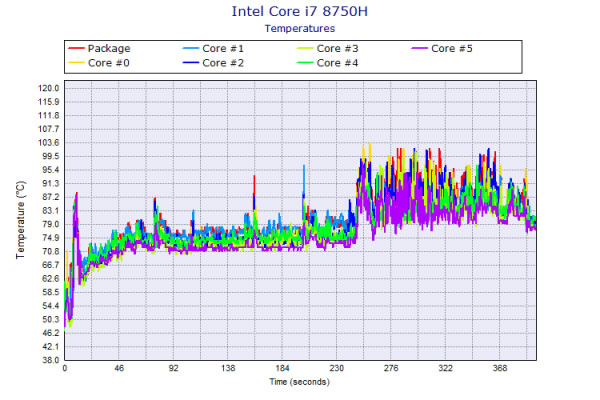Select the Core #5 legend entry
The height and width of the screenshot is (400, 600).
pyautogui.click(x=442, y=48)
